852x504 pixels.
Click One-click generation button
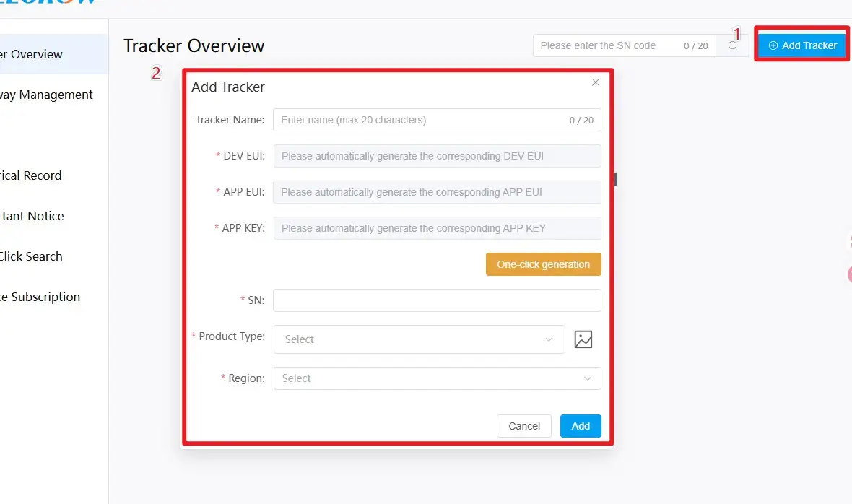pos(543,264)
